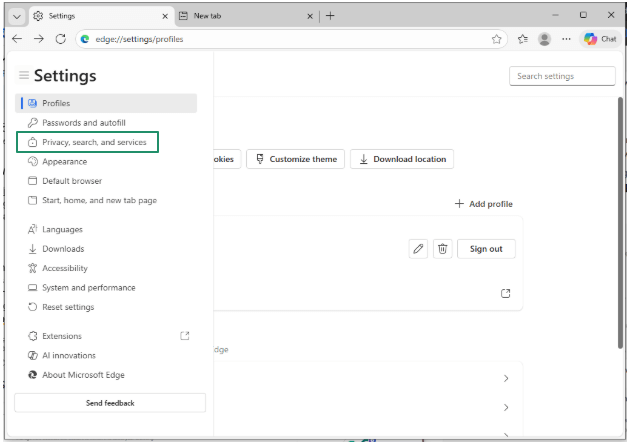Open Start, home, and new tab page
This screenshot has height=443, width=630.
click(x=106, y=200)
